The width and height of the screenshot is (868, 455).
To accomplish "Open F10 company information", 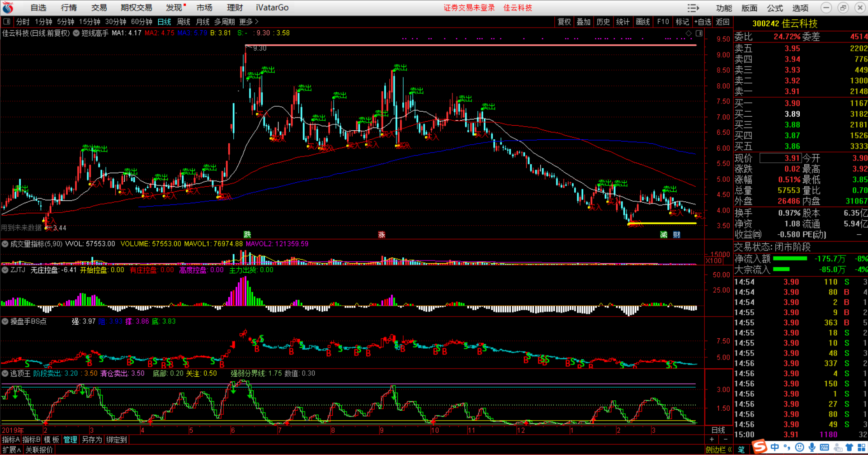I will [663, 22].
